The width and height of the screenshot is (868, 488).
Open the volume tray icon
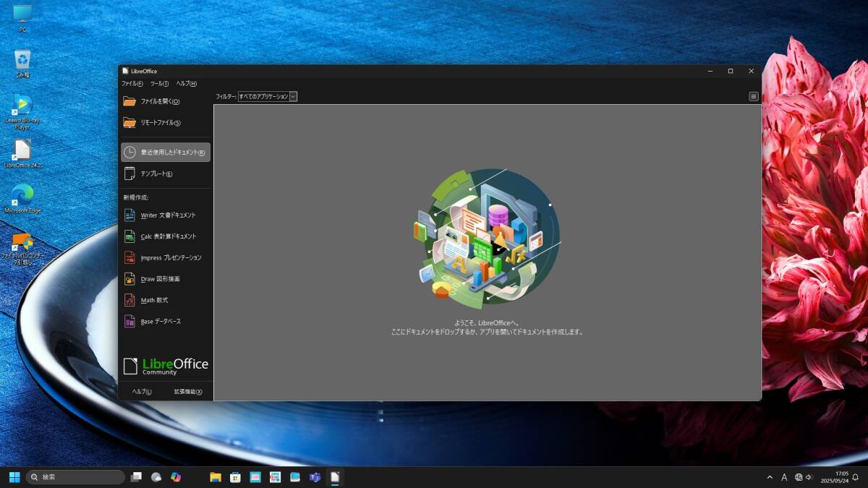point(809,477)
